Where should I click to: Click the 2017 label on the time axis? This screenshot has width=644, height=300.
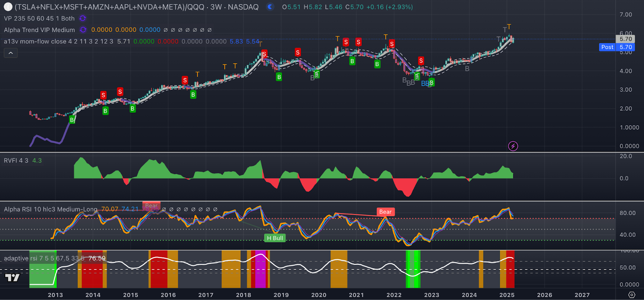click(x=206, y=295)
